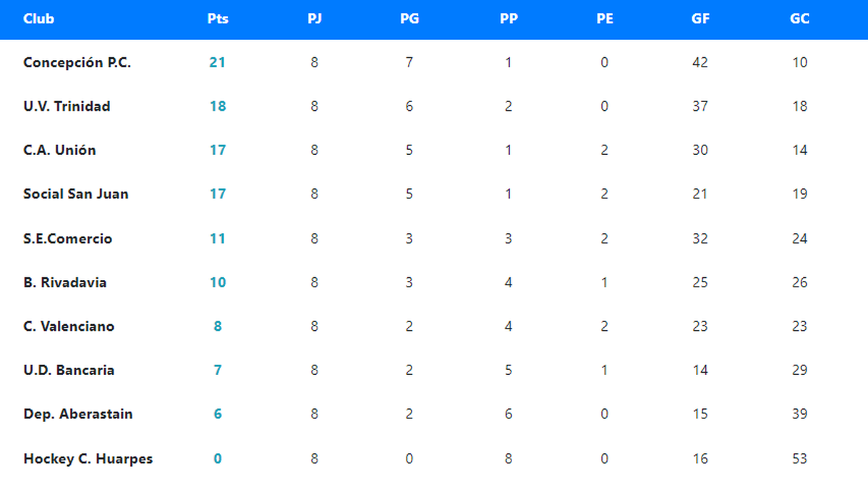Viewport: 868px width, 490px height.
Task: Select the GC column header
Action: 799,19
